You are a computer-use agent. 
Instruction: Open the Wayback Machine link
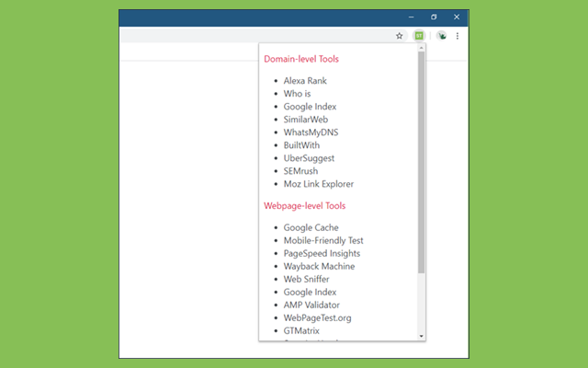319,266
